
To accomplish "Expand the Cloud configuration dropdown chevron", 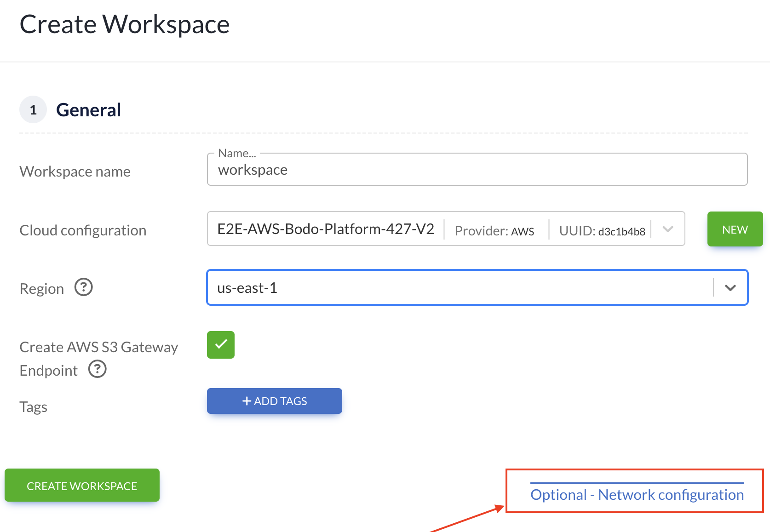I will tap(668, 229).
